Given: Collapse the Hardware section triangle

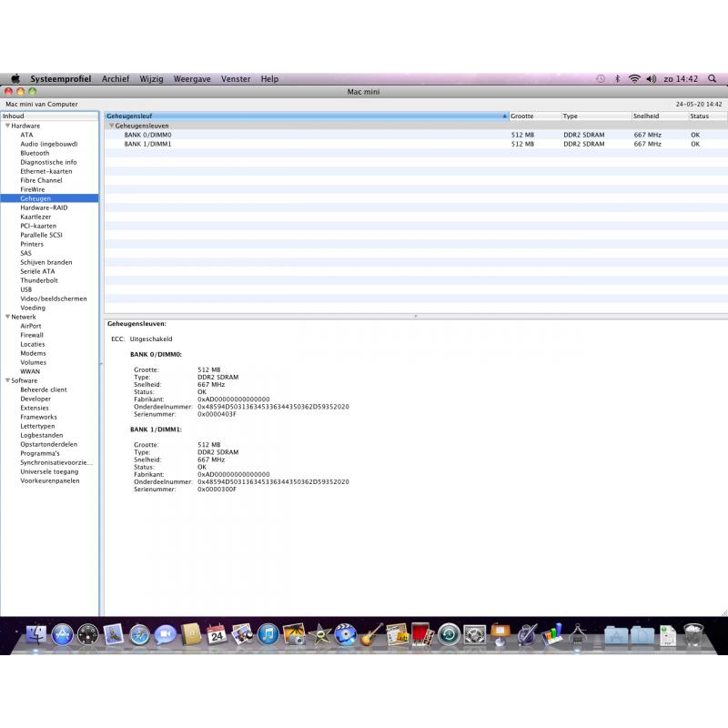Looking at the screenshot, I should 7,126.
